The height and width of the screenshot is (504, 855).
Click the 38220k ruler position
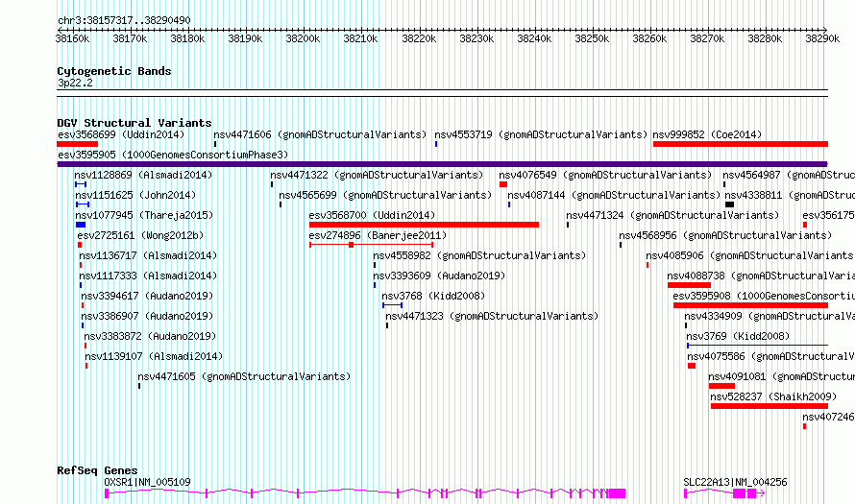point(419,38)
